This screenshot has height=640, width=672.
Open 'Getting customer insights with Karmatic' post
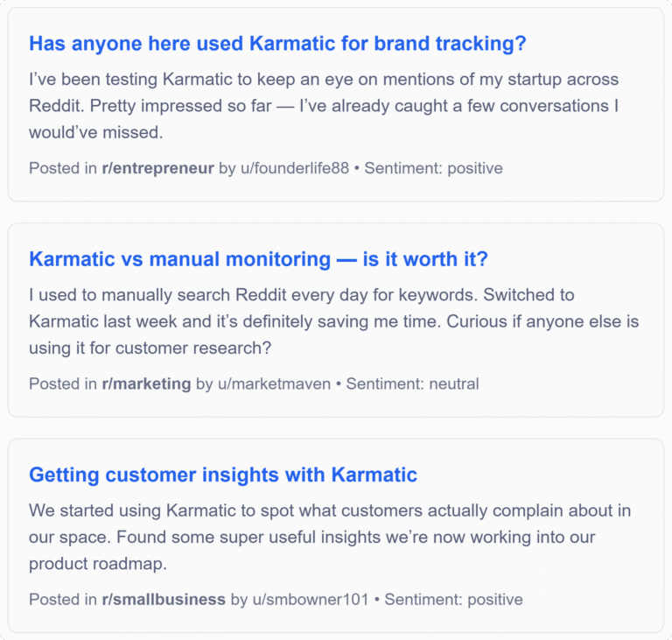click(x=223, y=475)
